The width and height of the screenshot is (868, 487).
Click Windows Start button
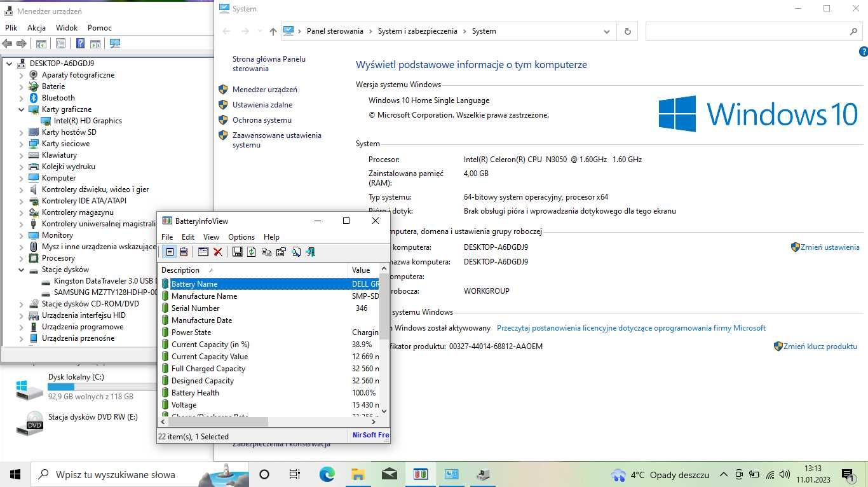[x=15, y=474]
